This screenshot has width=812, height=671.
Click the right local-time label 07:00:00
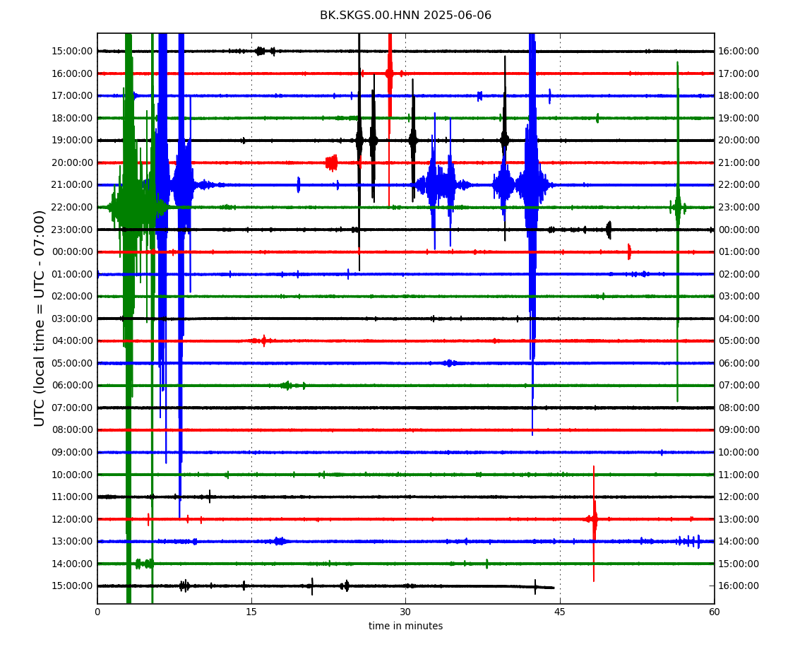739,386
